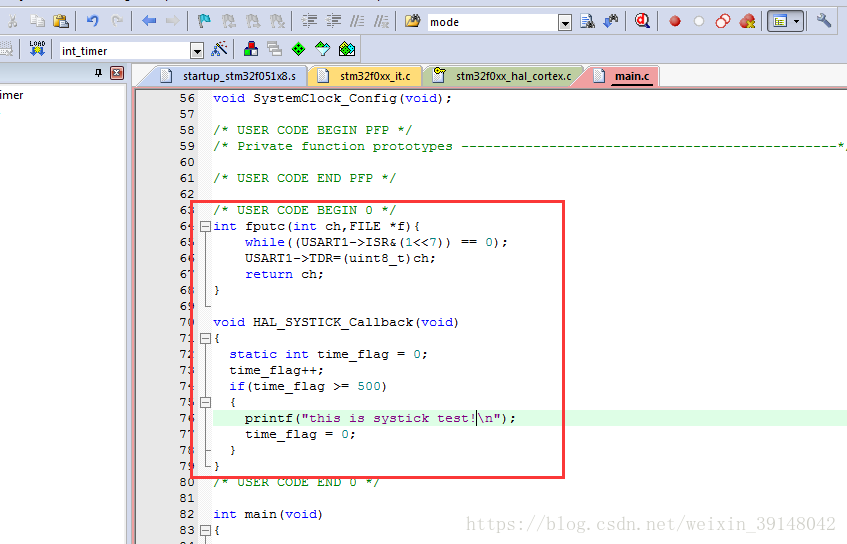Collapse the fputc function fold
This screenshot has height=544, width=847.
(205, 226)
